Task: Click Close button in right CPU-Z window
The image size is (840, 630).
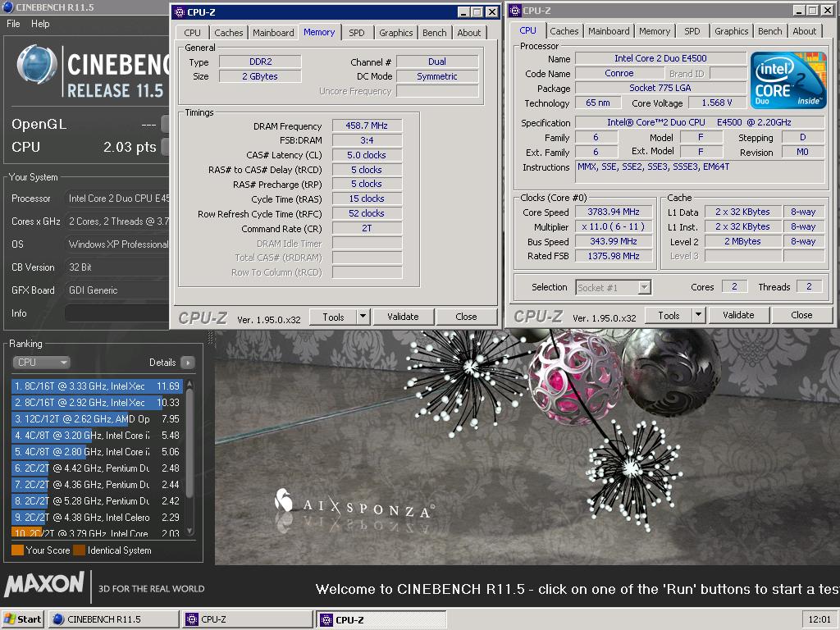Action: [801, 315]
